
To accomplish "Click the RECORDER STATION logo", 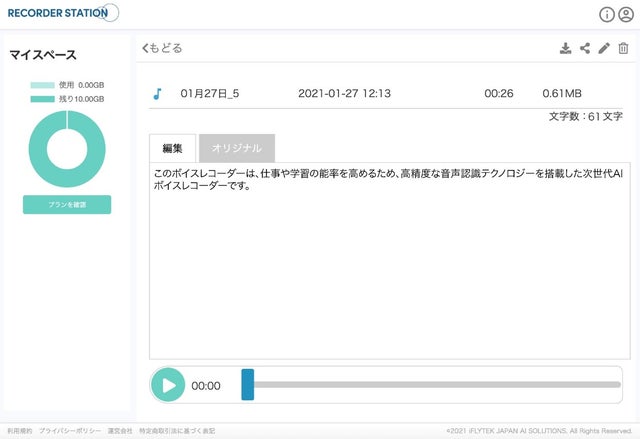I will click(60, 13).
